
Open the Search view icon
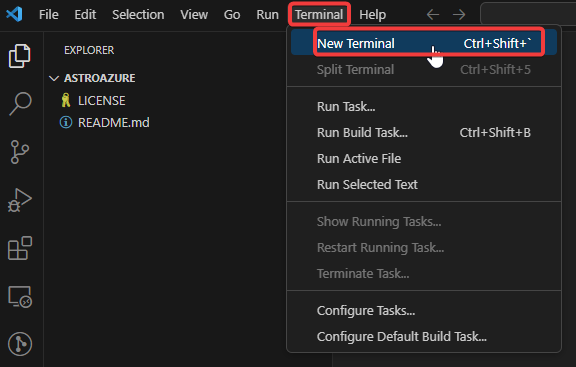pos(20,104)
